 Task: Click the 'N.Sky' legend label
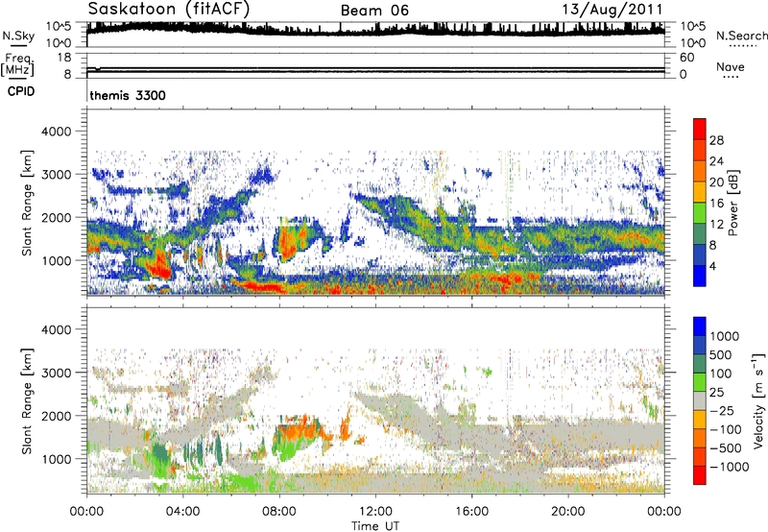[x=18, y=36]
